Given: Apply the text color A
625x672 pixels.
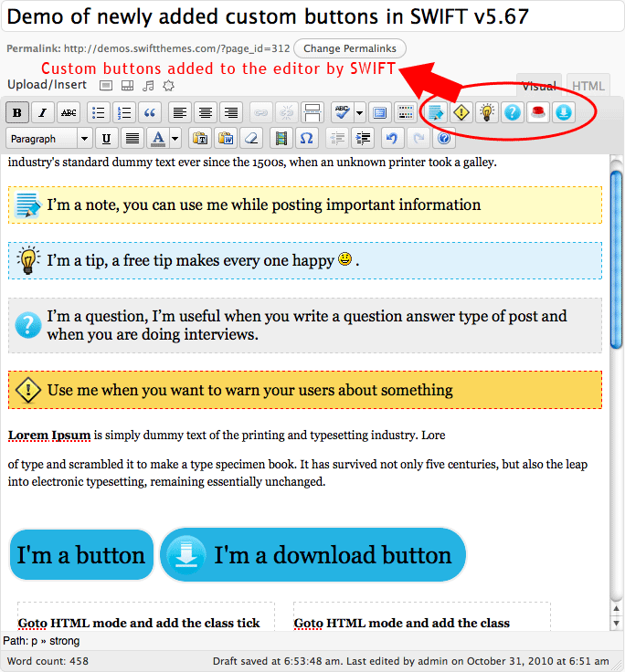Looking at the screenshot, I should point(158,139).
